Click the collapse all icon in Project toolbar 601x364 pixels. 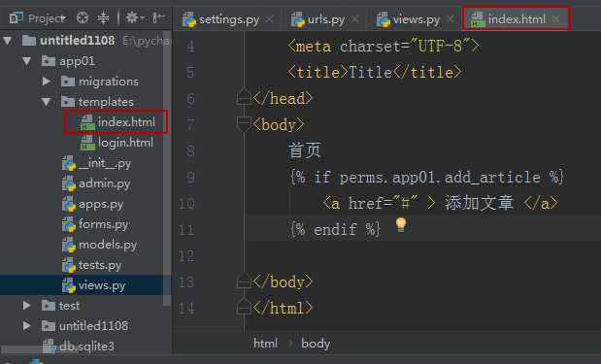(103, 17)
